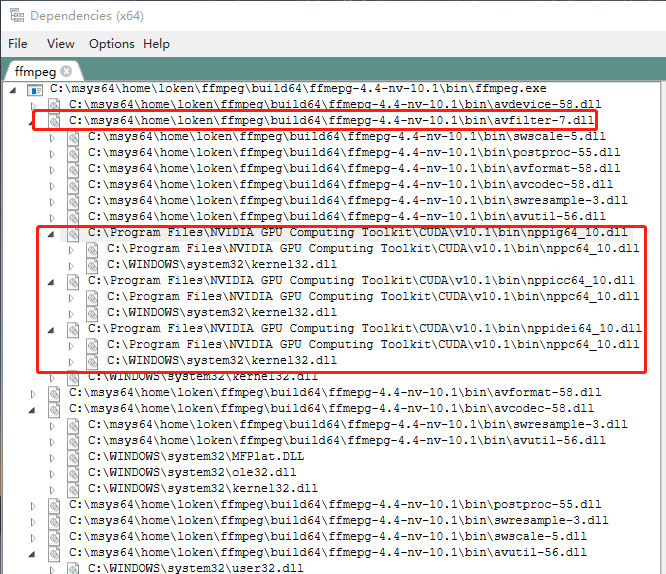Click the avdevice-58.dll module icon
The image size is (666, 574).
[x=55, y=105]
